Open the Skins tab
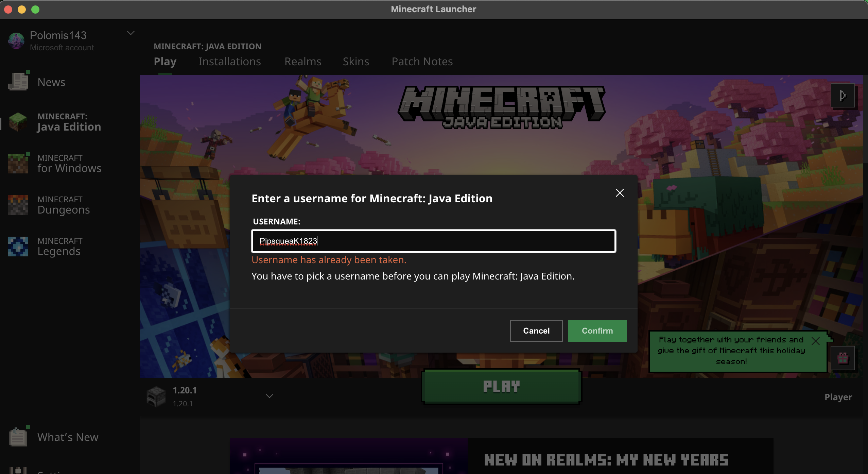Image resolution: width=868 pixels, height=474 pixels. 355,62
